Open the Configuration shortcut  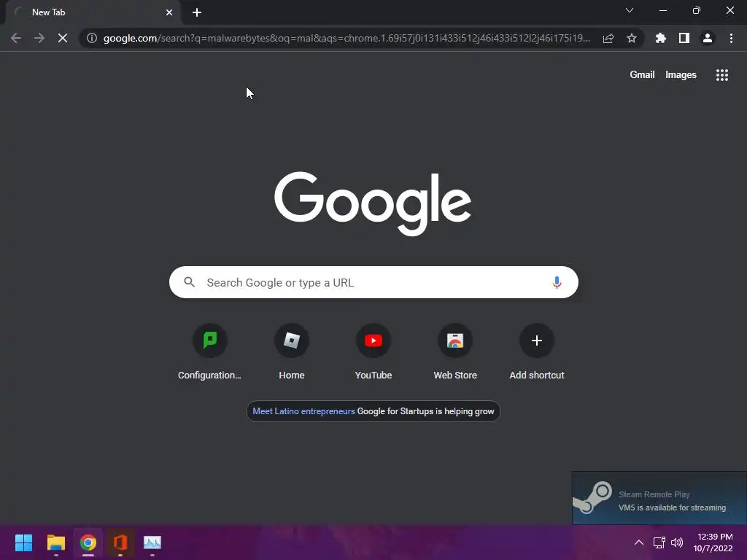[x=209, y=352]
